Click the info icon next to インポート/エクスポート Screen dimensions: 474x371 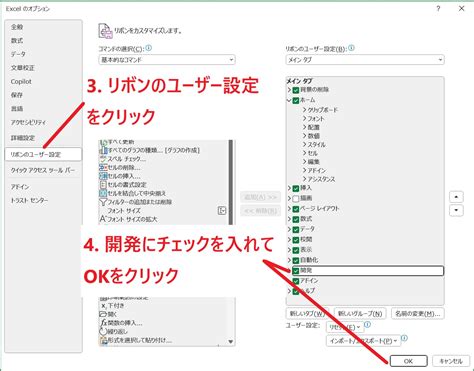pos(404,338)
